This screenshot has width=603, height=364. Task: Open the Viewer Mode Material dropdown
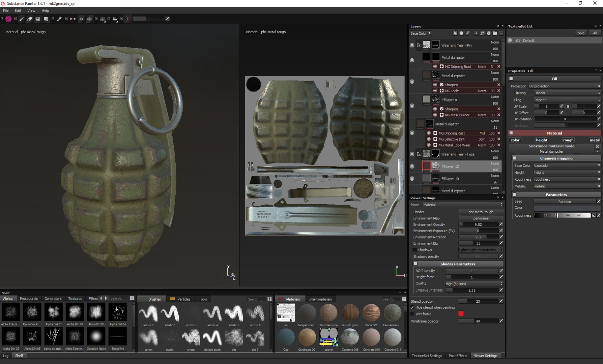point(463,205)
